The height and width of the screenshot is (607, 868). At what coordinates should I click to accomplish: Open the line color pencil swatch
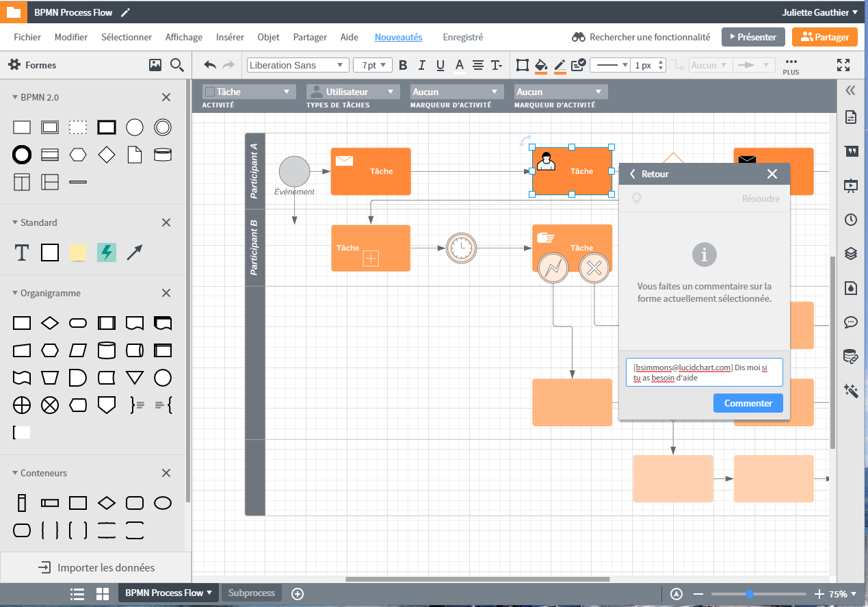coord(560,65)
